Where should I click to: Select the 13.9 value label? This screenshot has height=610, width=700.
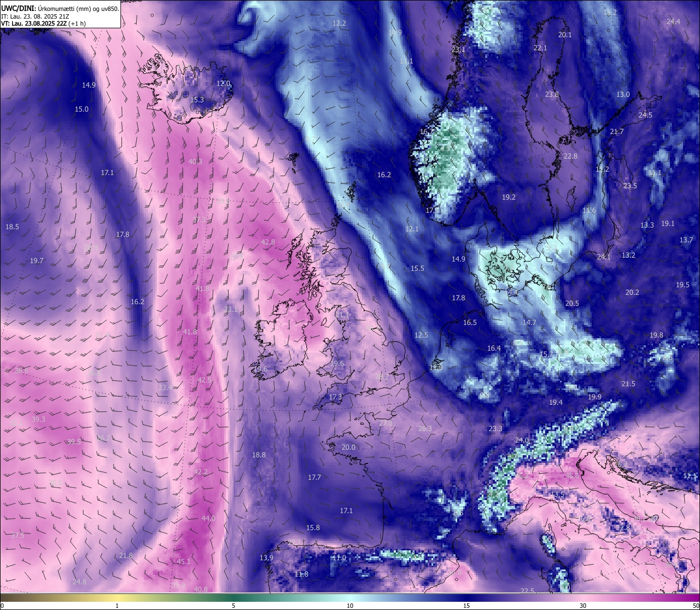tap(266, 557)
